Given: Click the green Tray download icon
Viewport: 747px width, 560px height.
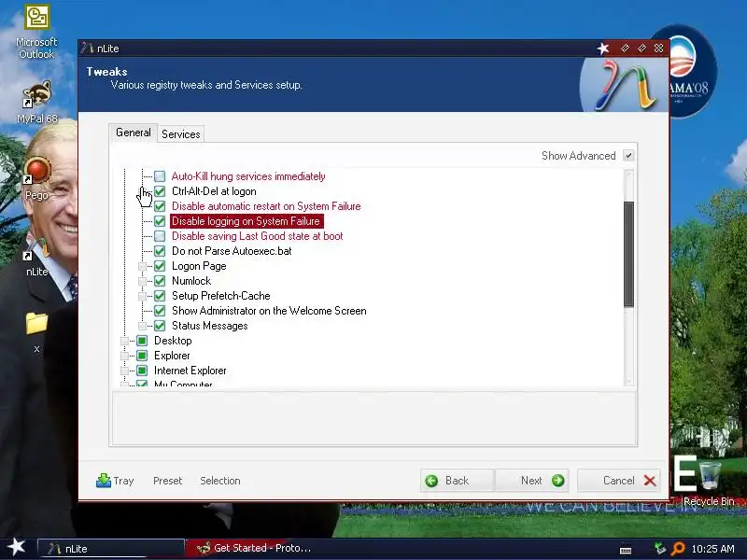Looking at the screenshot, I should 104,481.
